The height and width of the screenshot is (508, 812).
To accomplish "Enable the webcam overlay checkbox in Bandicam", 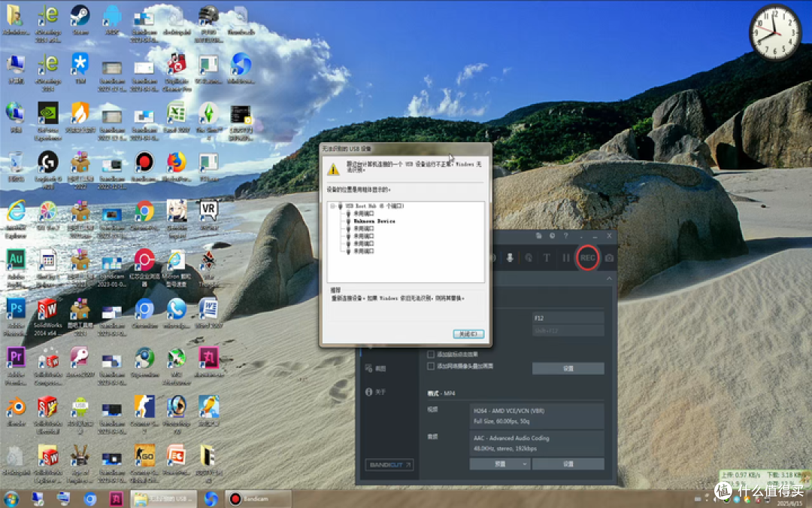I will [x=430, y=366].
